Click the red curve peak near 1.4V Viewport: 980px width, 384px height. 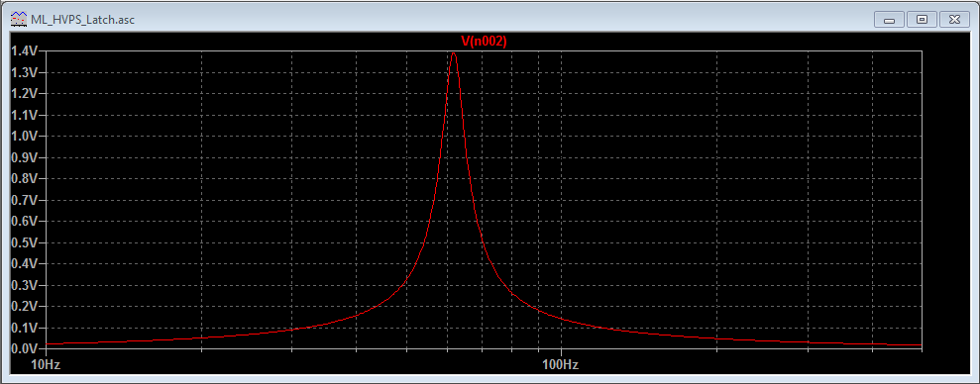point(453,53)
